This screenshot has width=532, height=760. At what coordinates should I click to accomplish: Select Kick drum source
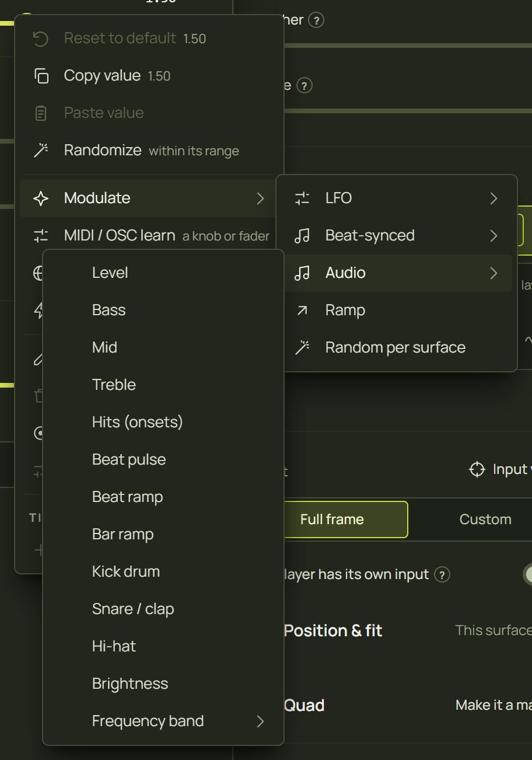pos(163,572)
